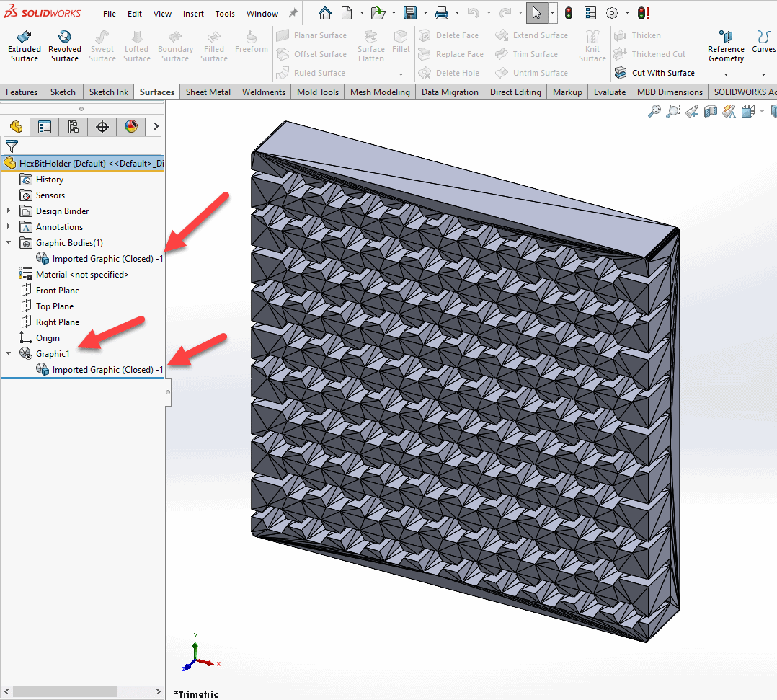This screenshot has height=700, width=777.
Task: Click the Boundary Surface tool
Action: click(x=175, y=47)
